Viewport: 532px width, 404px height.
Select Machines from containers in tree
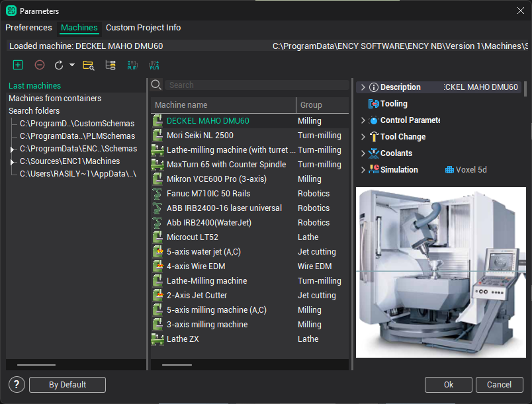(55, 99)
